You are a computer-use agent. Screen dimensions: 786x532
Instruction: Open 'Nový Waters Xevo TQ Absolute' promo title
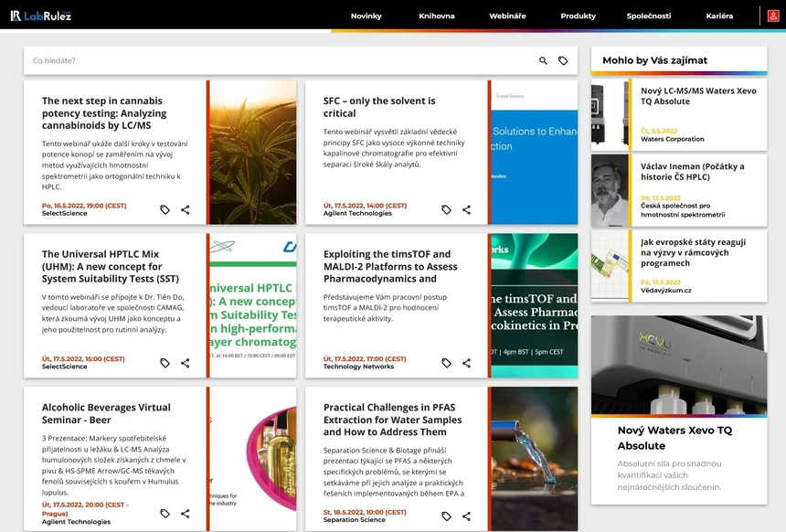(674, 438)
